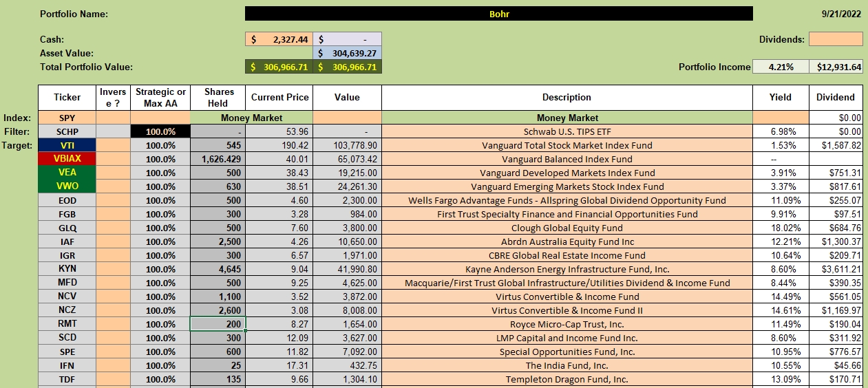This screenshot has width=868, height=388.
Task: Select the Yield column header
Action: point(780,98)
